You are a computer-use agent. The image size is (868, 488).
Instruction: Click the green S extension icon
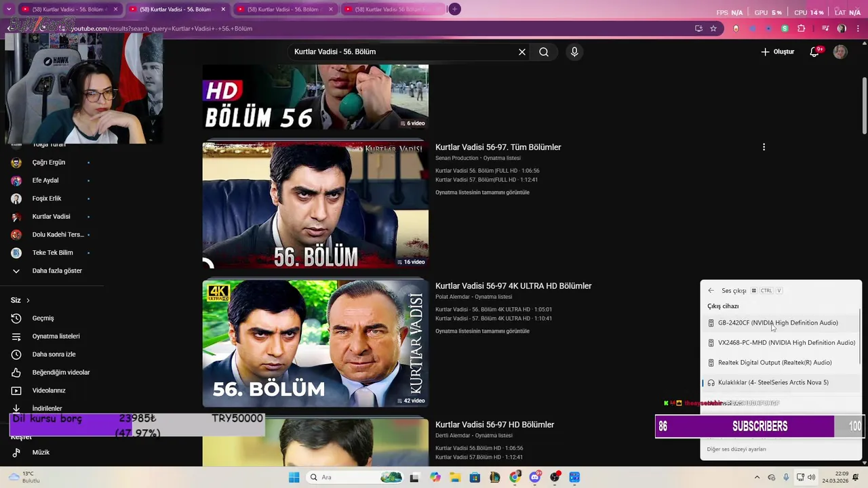coord(785,28)
